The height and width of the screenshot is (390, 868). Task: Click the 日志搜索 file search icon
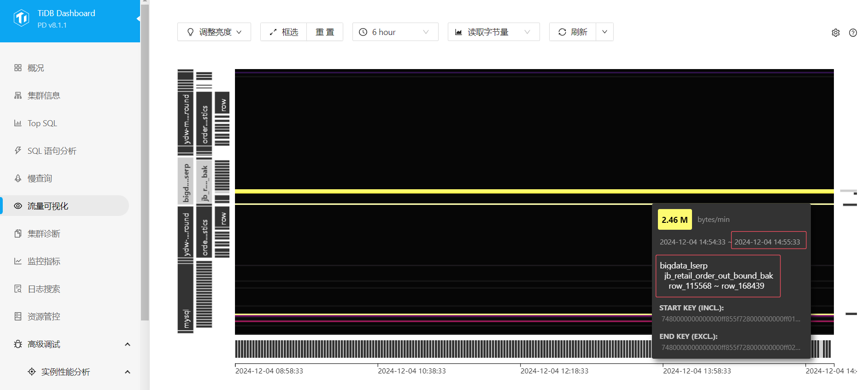[18, 289]
